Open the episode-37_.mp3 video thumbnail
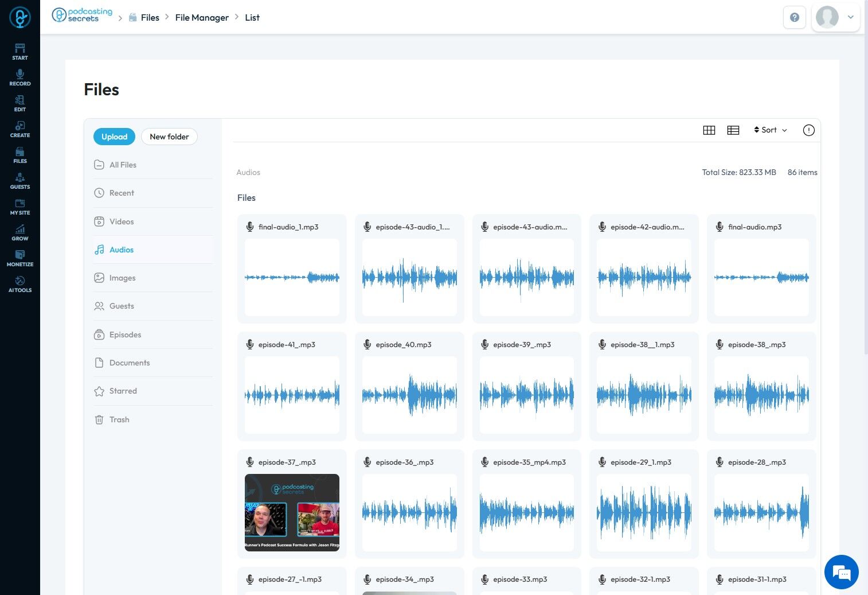Viewport: 868px width, 595px height. [x=292, y=512]
